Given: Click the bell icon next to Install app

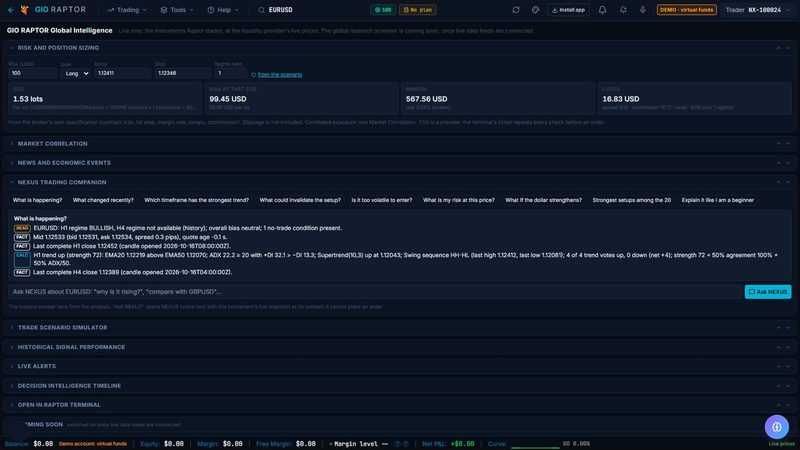Looking at the screenshot, I should (603, 10).
